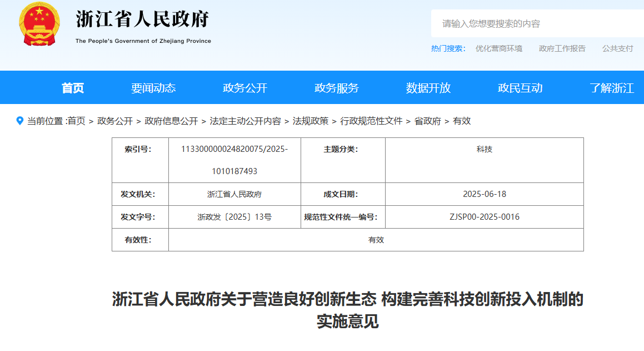Open the 政务公开 nav menu
644x351 pixels.
(x=245, y=88)
